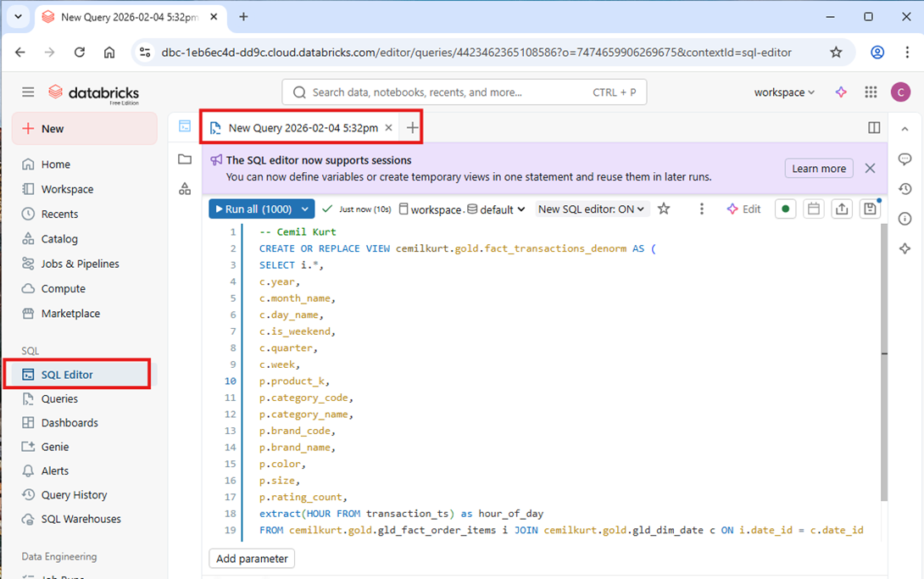Click the p.rating_count line in the editor
Image resolution: width=924 pixels, height=579 pixels.
pyautogui.click(x=303, y=497)
